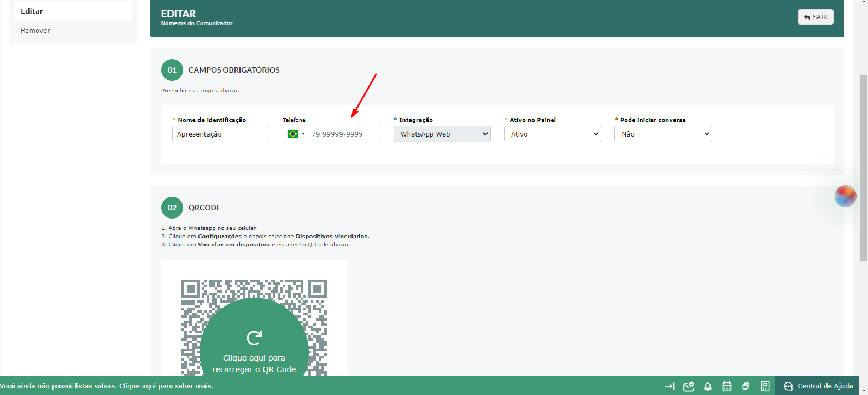The image size is (868, 395).
Task: Click 'Abra o Whatsapp no seu celular' instruction
Action: coord(209,228)
